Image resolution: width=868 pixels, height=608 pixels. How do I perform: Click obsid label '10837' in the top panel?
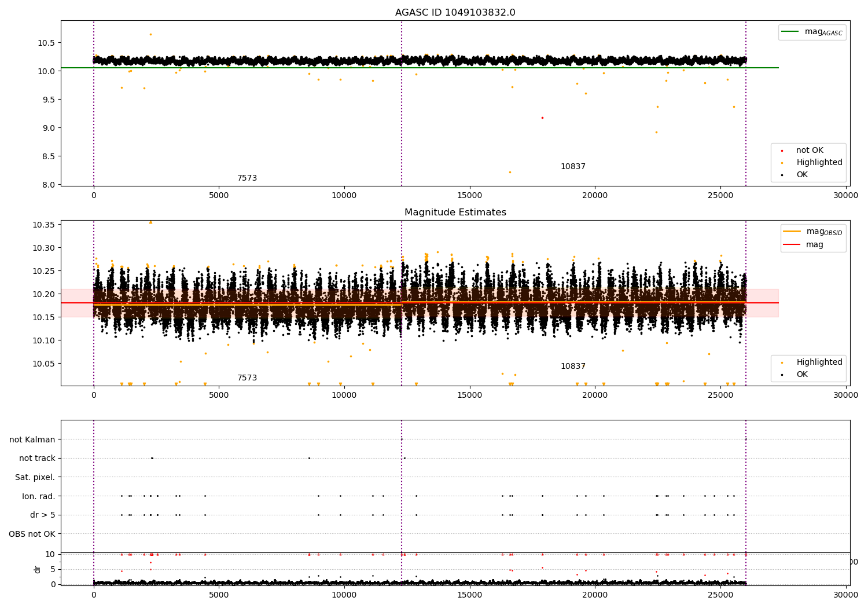pos(573,167)
